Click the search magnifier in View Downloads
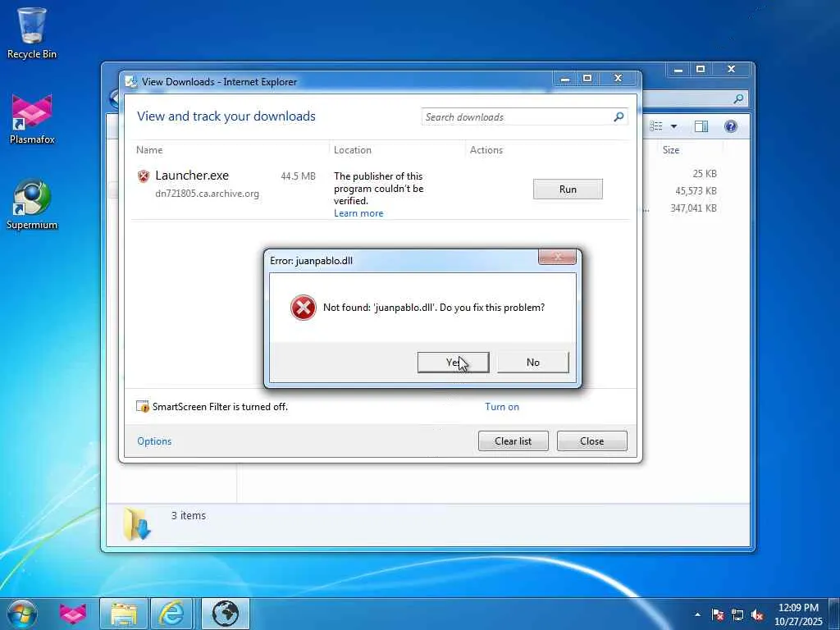840x630 pixels. [x=619, y=116]
